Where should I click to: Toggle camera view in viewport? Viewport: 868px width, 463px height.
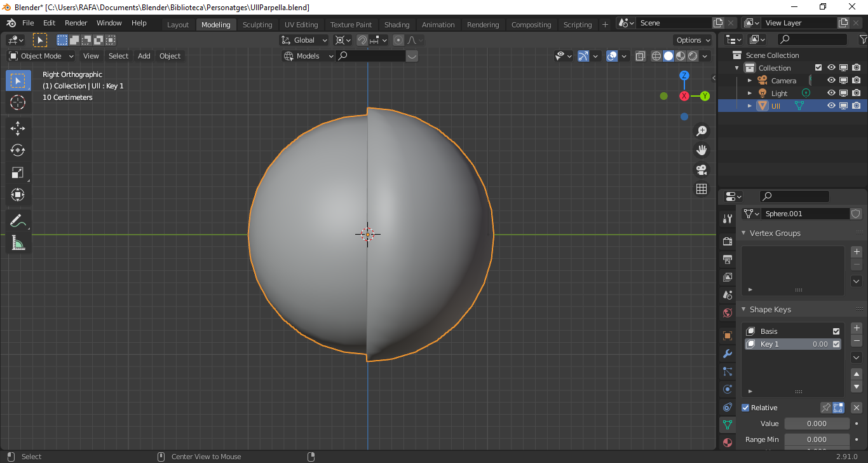[x=702, y=170]
